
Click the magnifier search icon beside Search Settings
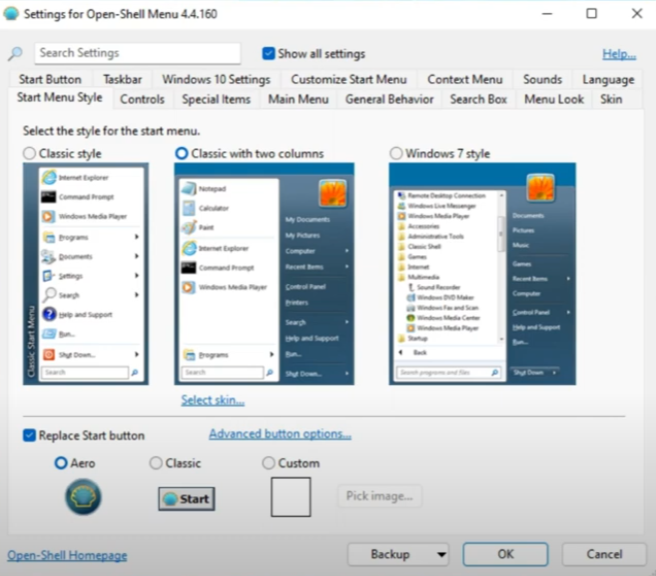[15, 54]
